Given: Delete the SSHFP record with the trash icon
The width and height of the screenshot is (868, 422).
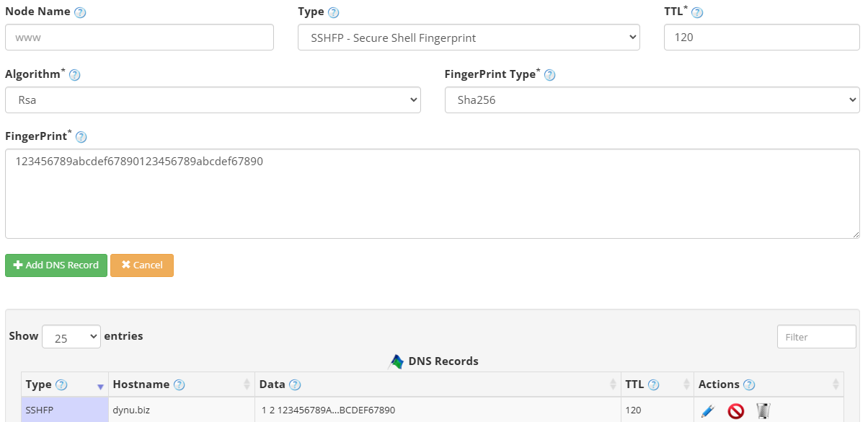Looking at the screenshot, I should coord(763,410).
